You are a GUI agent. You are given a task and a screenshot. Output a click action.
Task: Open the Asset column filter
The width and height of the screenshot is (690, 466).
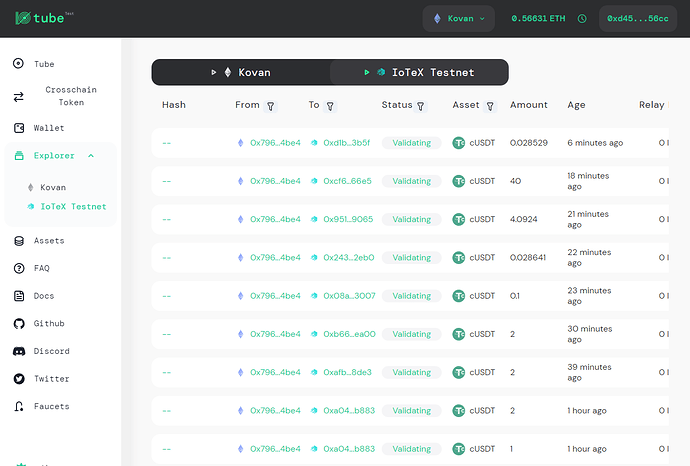pyautogui.click(x=490, y=106)
